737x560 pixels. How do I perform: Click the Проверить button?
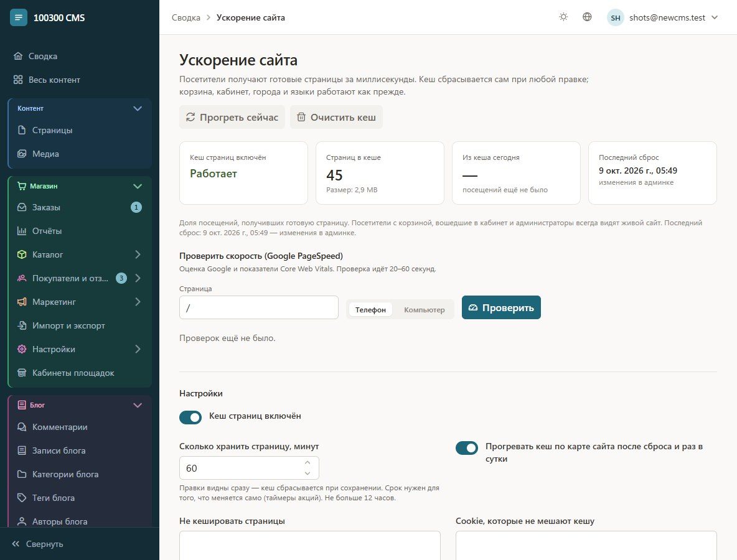coord(501,307)
